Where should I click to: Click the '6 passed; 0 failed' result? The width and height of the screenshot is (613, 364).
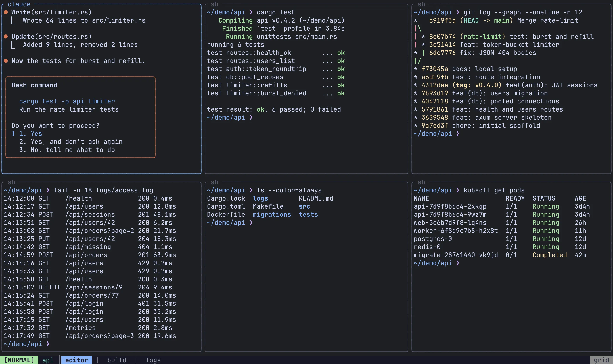click(306, 109)
